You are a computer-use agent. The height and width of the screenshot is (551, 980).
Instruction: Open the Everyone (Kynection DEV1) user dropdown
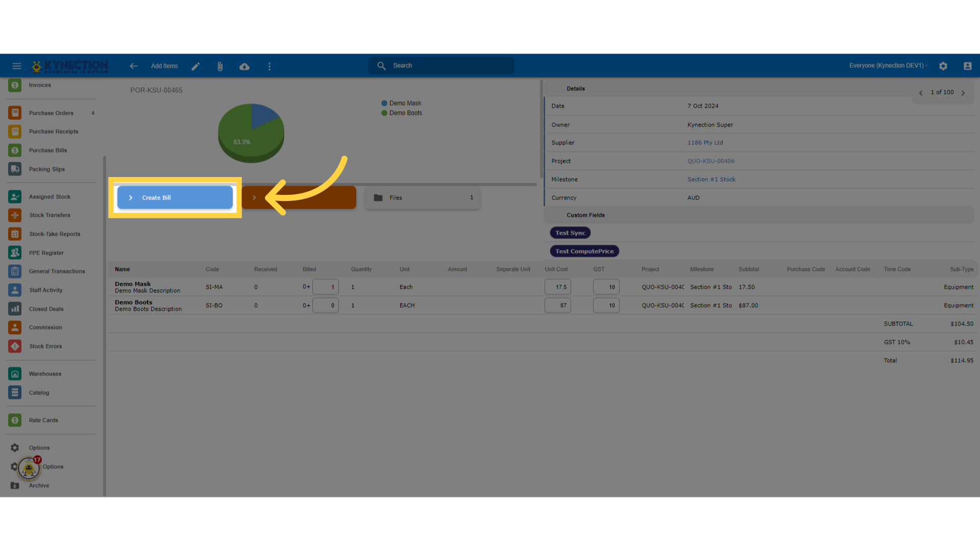(x=887, y=65)
